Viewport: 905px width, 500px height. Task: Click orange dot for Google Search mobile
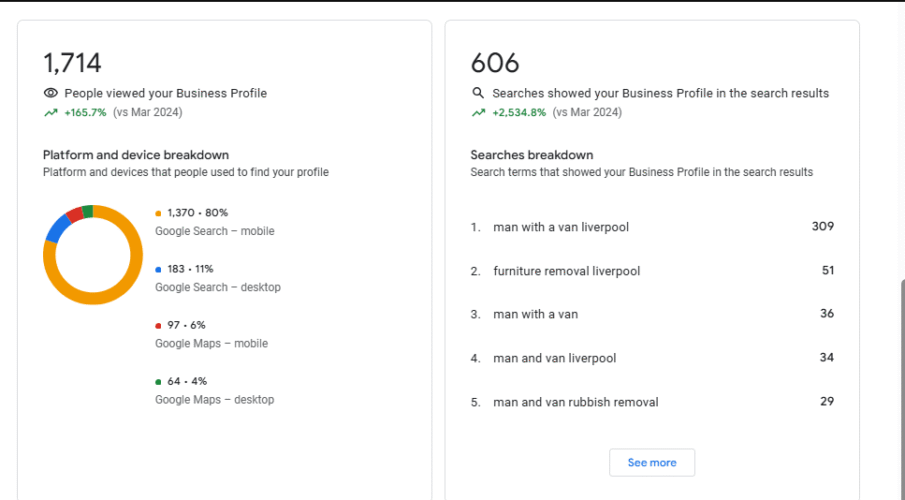coord(158,213)
